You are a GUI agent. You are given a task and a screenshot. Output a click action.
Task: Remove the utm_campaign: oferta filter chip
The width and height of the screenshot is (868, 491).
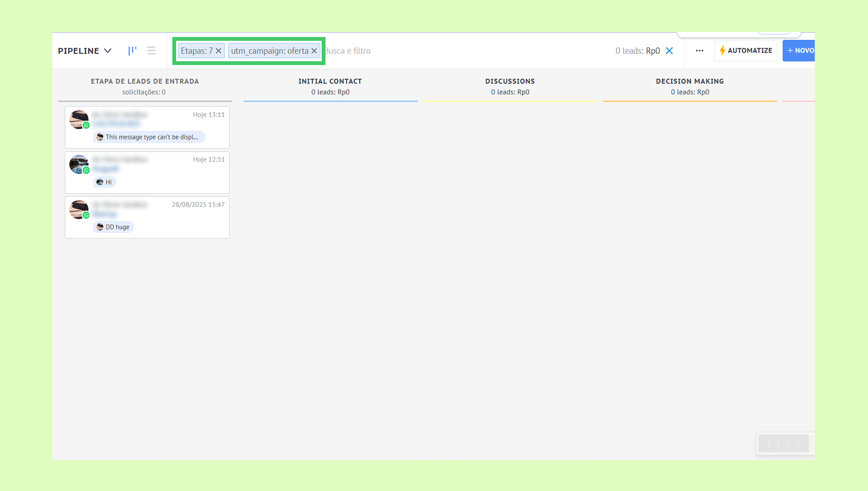(314, 51)
